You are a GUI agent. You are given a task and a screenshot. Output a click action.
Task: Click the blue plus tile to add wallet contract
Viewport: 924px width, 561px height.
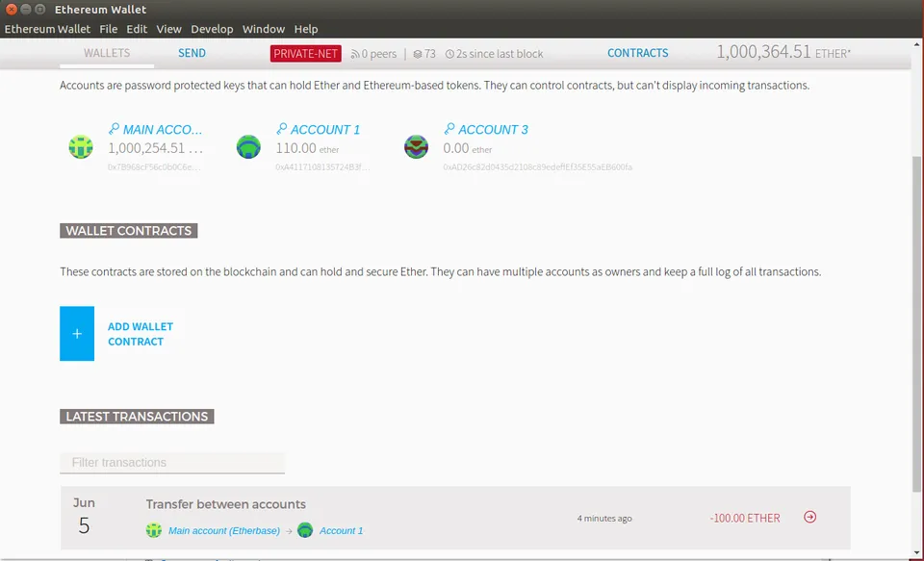coord(77,334)
